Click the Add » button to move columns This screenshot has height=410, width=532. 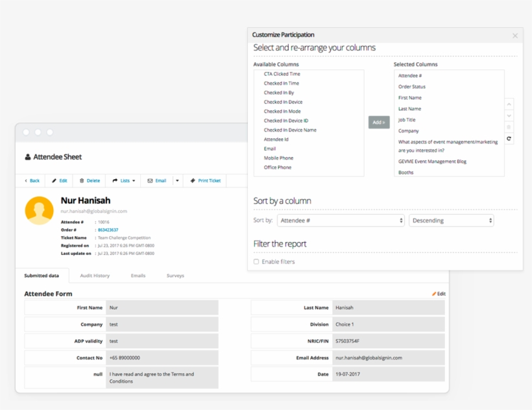point(379,121)
